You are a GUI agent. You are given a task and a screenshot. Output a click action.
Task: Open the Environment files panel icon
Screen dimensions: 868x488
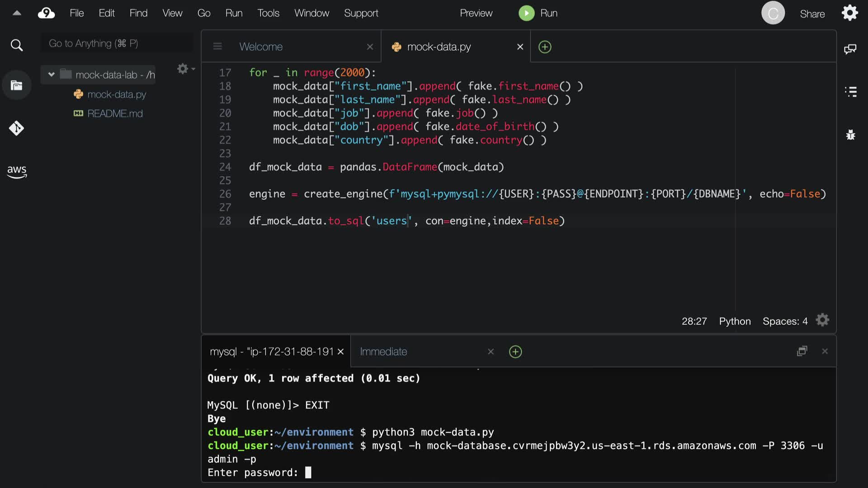17,85
